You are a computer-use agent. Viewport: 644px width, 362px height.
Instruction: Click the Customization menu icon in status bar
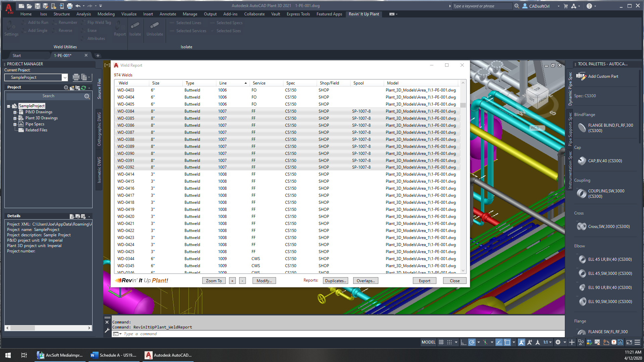637,342
